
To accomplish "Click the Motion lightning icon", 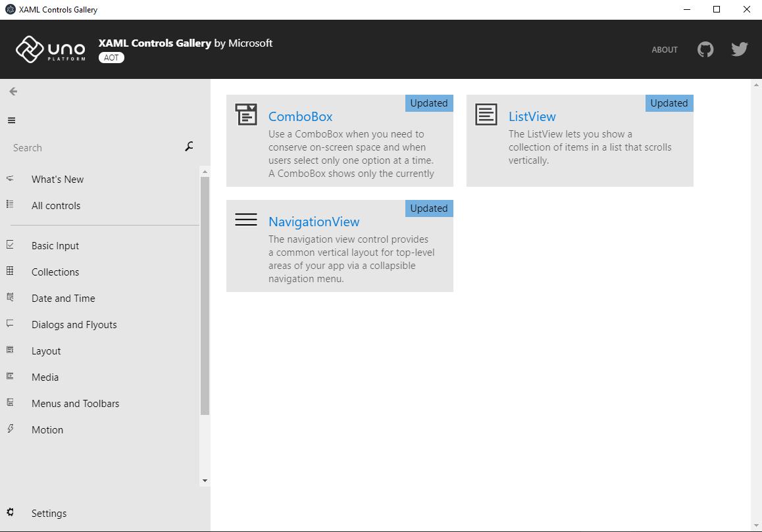I will [11, 429].
